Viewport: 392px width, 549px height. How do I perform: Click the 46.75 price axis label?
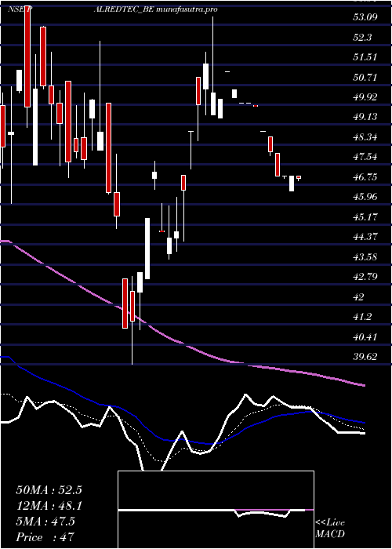365,176
